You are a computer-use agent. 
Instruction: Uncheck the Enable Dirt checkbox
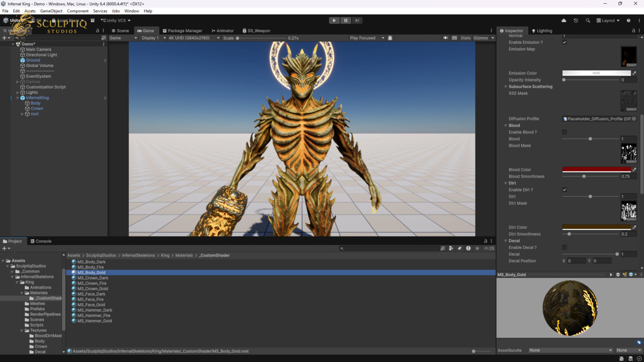pyautogui.click(x=565, y=190)
